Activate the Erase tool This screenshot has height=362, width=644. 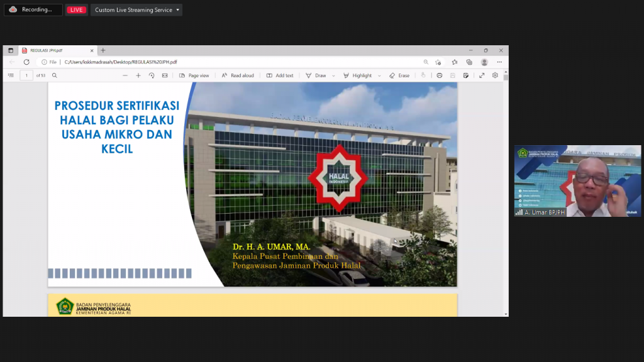(x=399, y=75)
